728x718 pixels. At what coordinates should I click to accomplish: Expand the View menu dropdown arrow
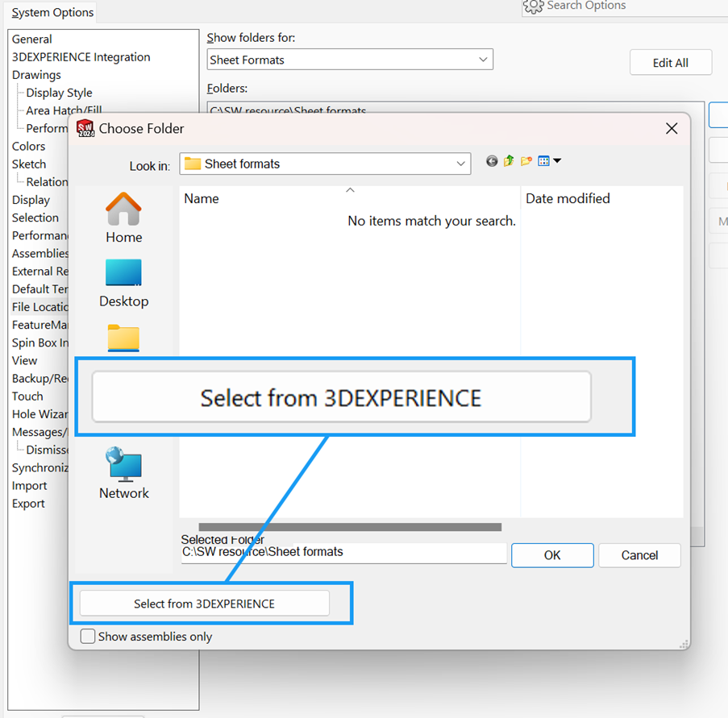(557, 160)
